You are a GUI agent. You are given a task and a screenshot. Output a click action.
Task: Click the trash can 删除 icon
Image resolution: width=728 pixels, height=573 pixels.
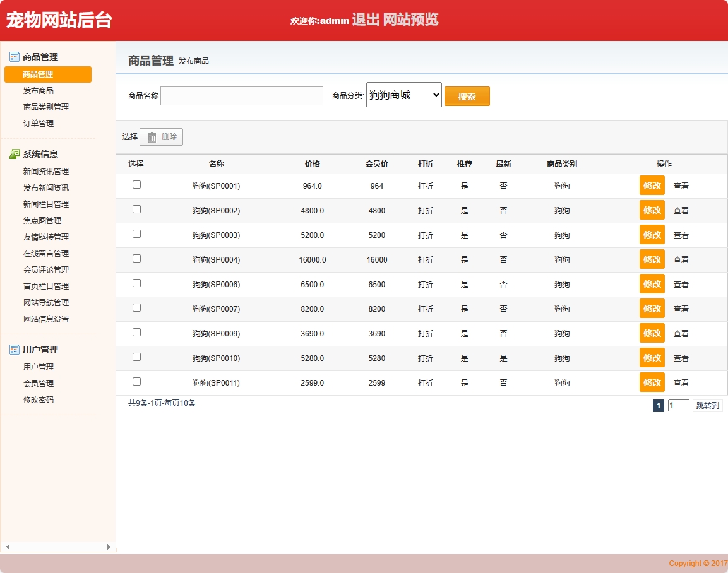coord(152,137)
